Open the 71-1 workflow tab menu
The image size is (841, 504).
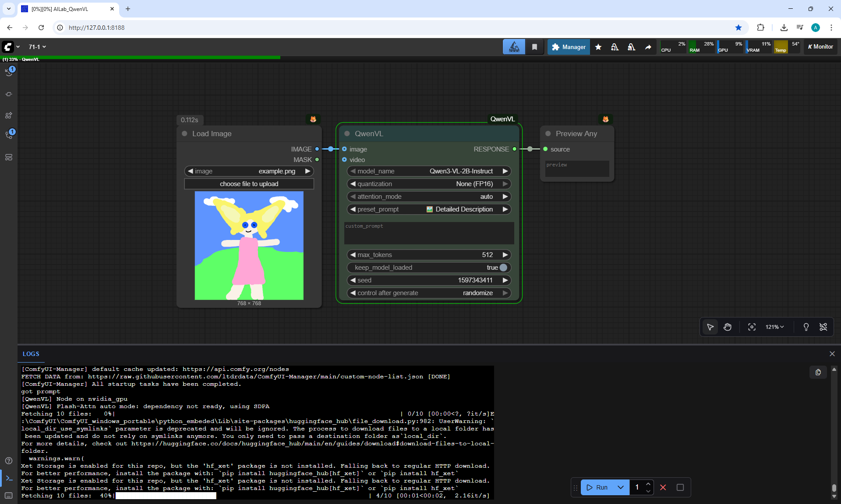tap(37, 47)
